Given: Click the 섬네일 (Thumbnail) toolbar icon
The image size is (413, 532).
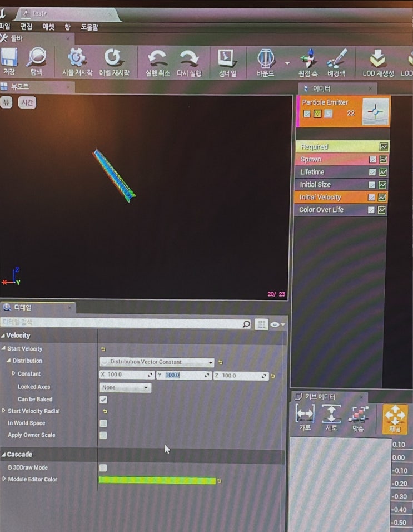Looking at the screenshot, I should (x=227, y=58).
